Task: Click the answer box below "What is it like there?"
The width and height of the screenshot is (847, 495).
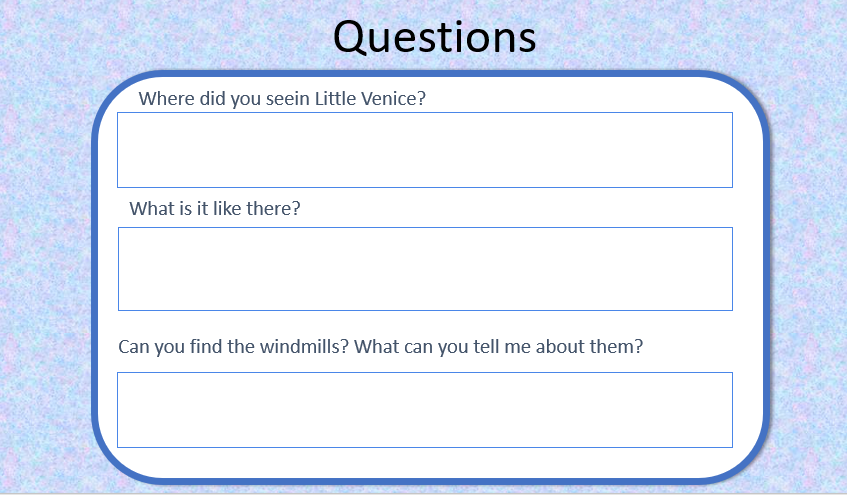Action: 425,269
